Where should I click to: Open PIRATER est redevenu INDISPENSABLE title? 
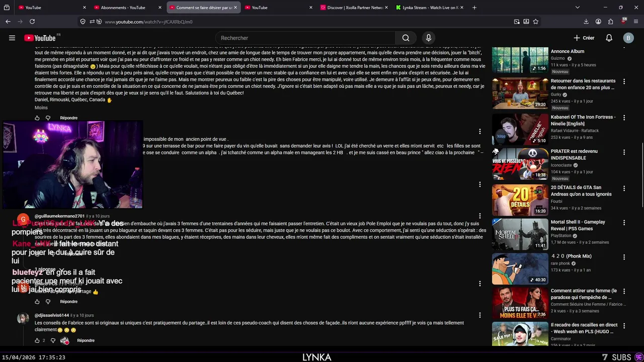(574, 154)
